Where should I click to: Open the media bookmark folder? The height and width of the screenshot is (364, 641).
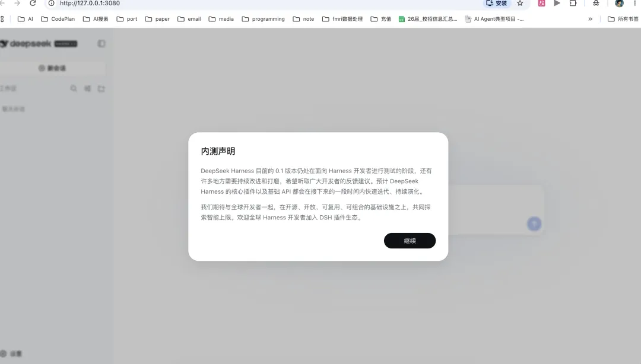(221, 19)
